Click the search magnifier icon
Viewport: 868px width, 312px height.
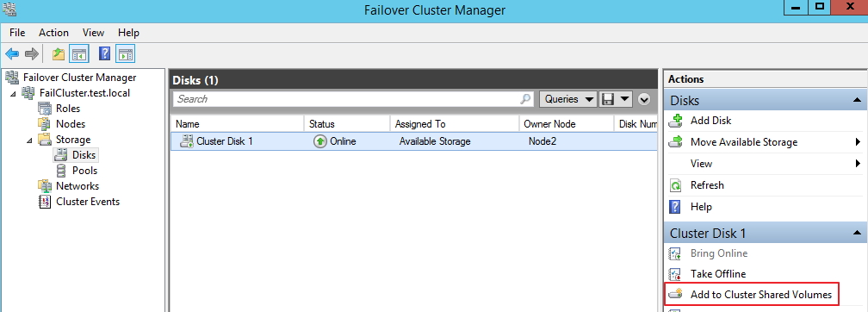pyautogui.click(x=525, y=99)
